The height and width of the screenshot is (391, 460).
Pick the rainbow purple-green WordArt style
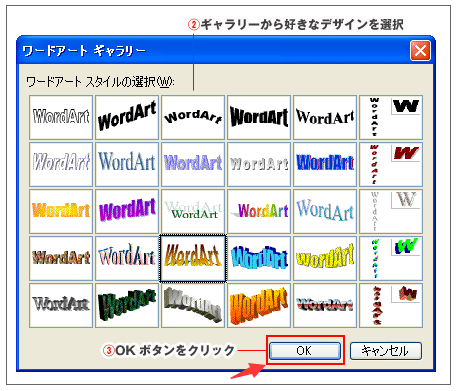(x=259, y=211)
